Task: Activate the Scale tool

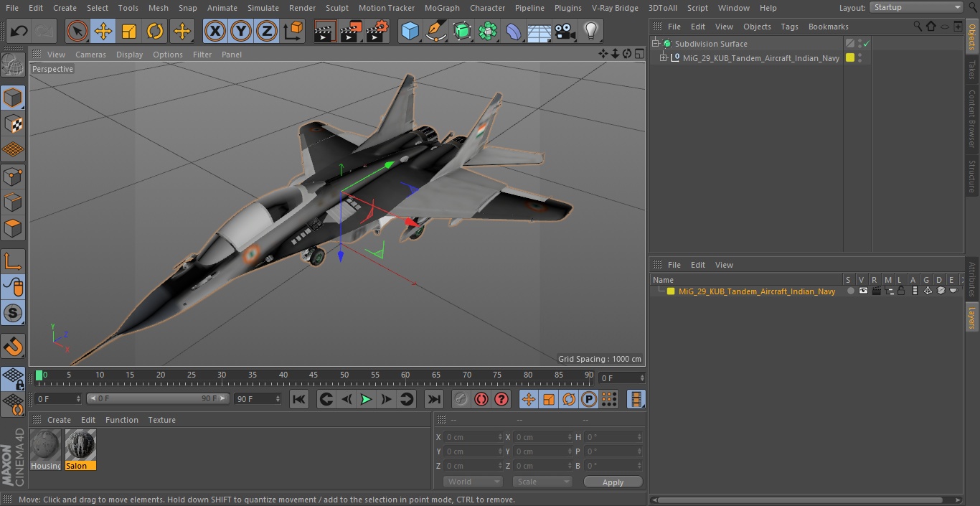Action: tap(129, 31)
